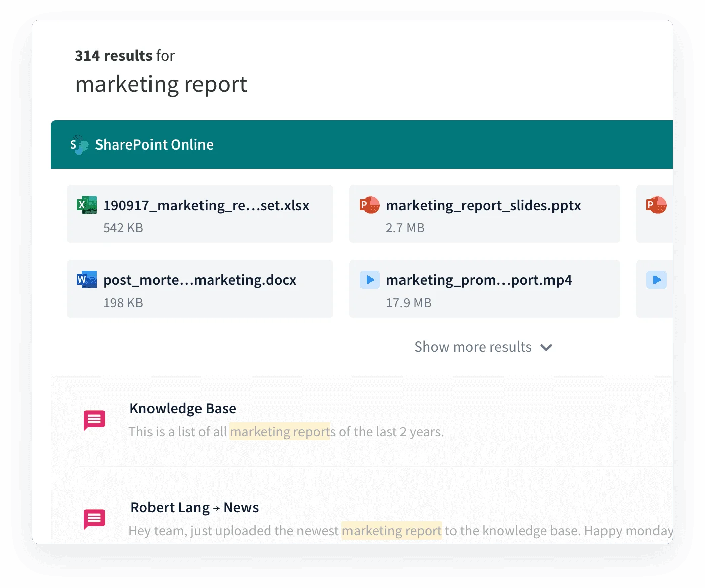Expand results with the Show more chevron
The image size is (705, 588).
pyautogui.click(x=546, y=347)
